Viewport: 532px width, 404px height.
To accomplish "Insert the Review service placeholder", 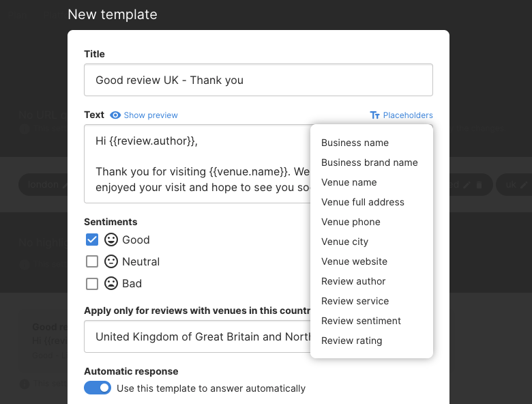I will (x=355, y=301).
